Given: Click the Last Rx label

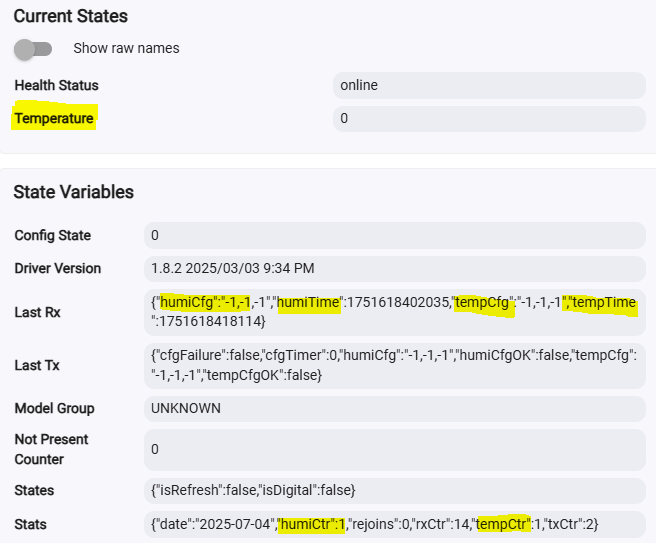Looking at the screenshot, I should point(38,312).
